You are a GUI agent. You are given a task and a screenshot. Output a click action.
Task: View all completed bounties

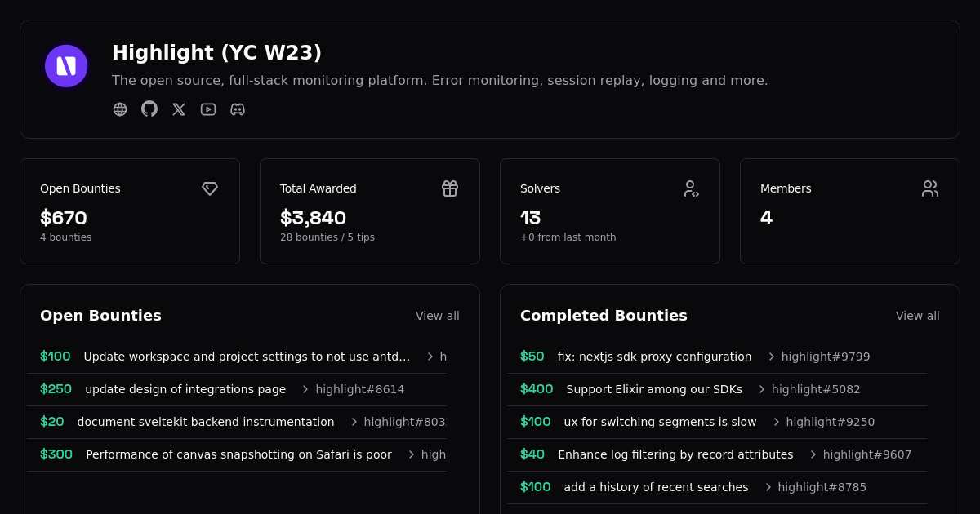918,316
